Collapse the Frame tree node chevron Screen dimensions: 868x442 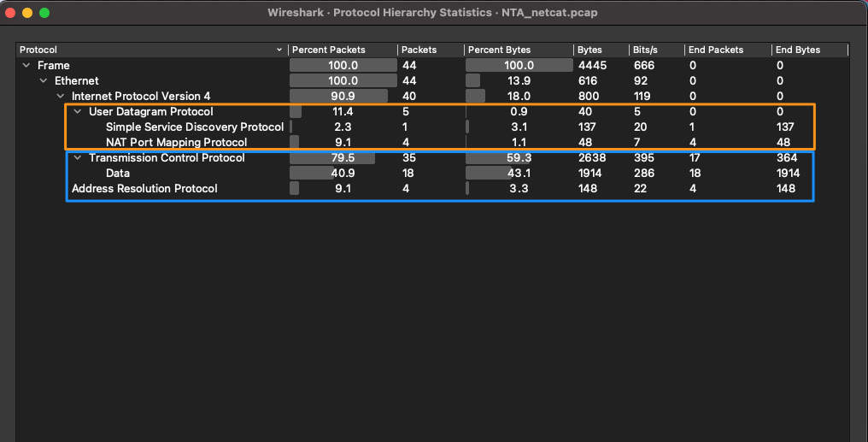(x=26, y=66)
